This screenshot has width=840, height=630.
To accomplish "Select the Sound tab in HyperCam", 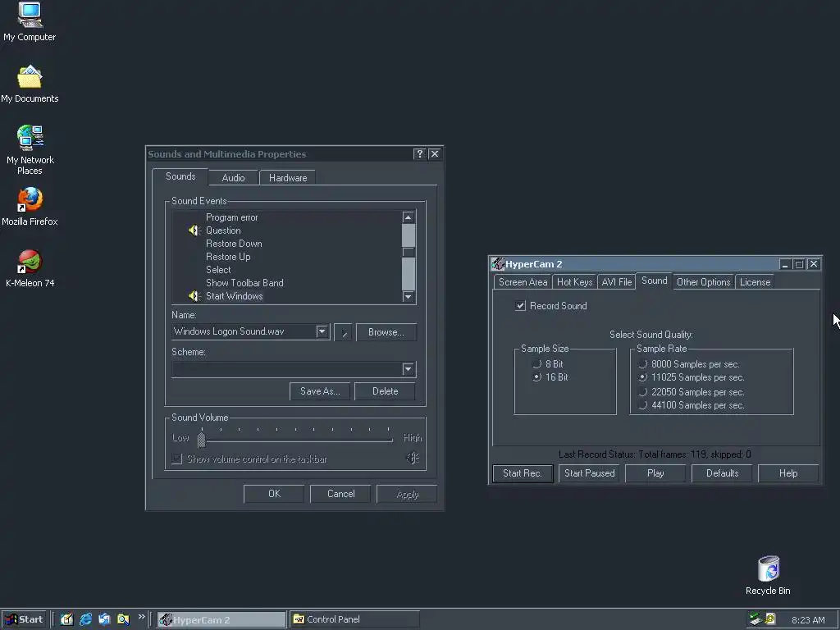I will click(654, 281).
